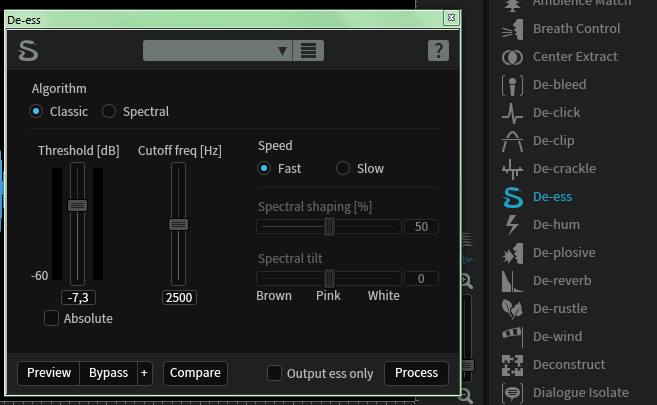Click the plus button beside Bypass
The image size is (657, 405).
click(x=144, y=373)
